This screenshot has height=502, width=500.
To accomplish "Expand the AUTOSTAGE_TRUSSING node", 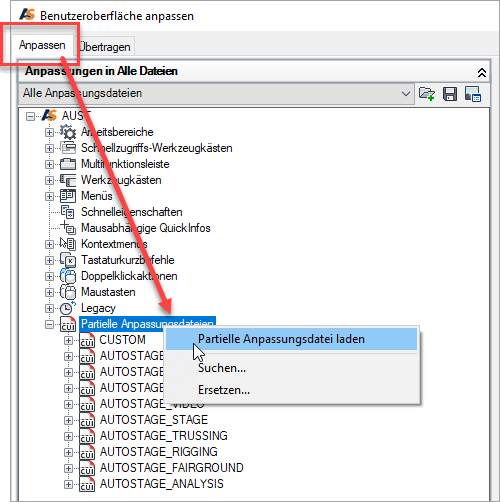I will (68, 436).
